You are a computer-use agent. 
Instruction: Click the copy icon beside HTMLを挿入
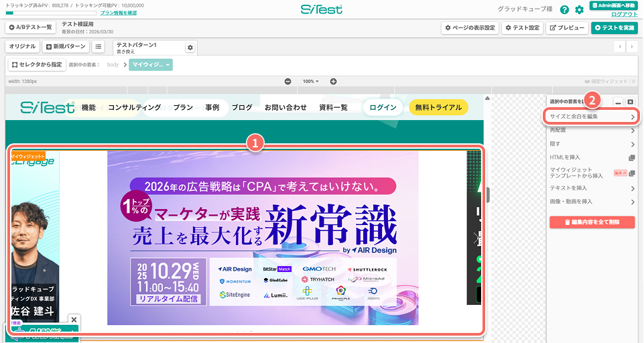click(632, 157)
